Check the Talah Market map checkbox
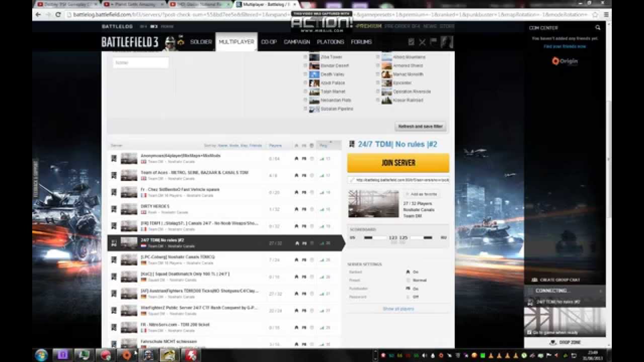Screen dimensions: 644x362 point(305,92)
